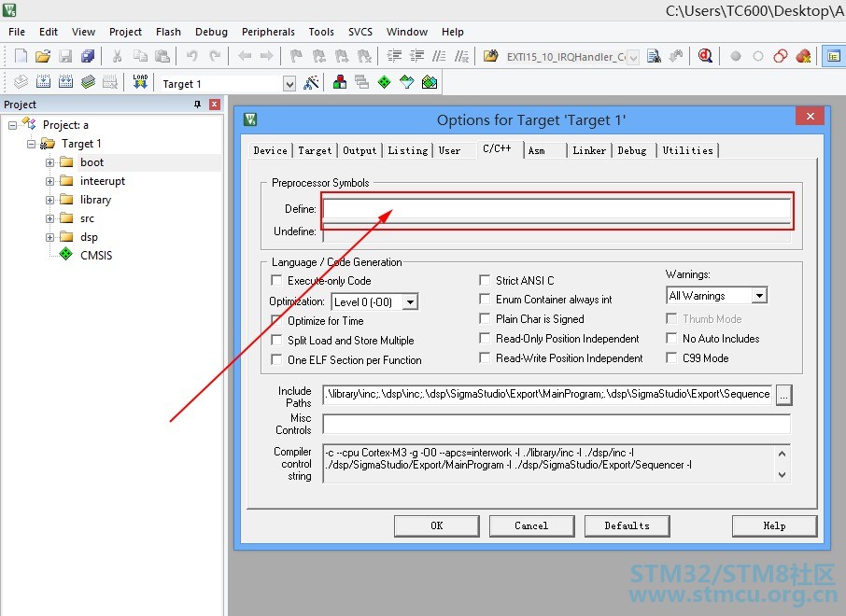Click the Misc Controls input field
The height and width of the screenshot is (616, 846).
coord(557,424)
